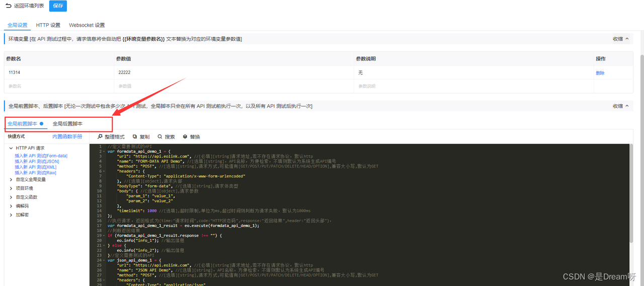Open the 内置函数手册 link
Image resolution: width=644 pixels, height=286 pixels.
pyautogui.click(x=67, y=136)
